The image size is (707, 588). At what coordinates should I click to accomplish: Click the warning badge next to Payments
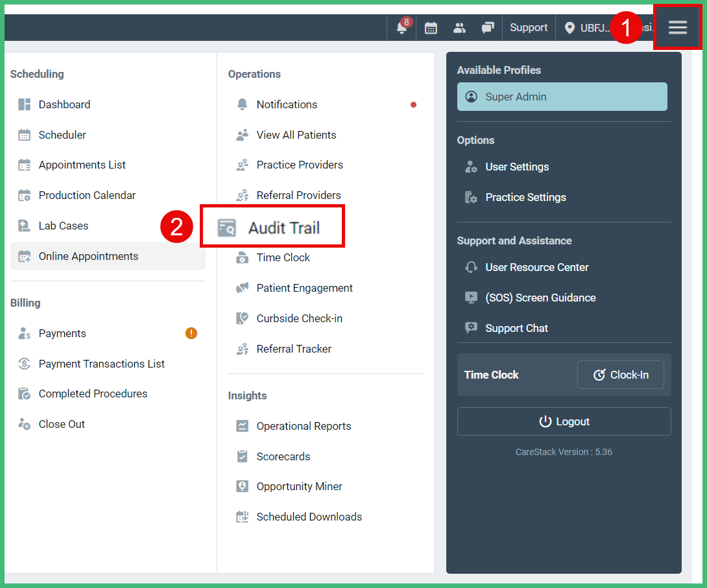(191, 333)
